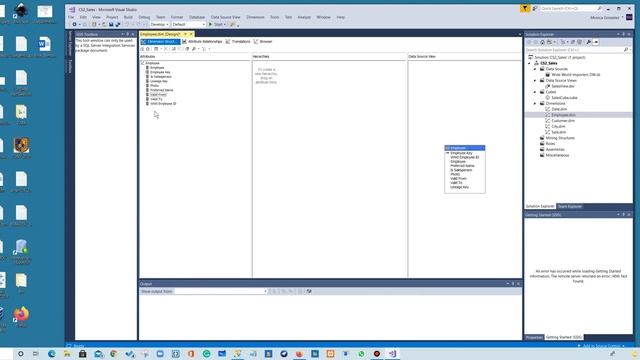Open the Show output from dropdown

[220, 291]
